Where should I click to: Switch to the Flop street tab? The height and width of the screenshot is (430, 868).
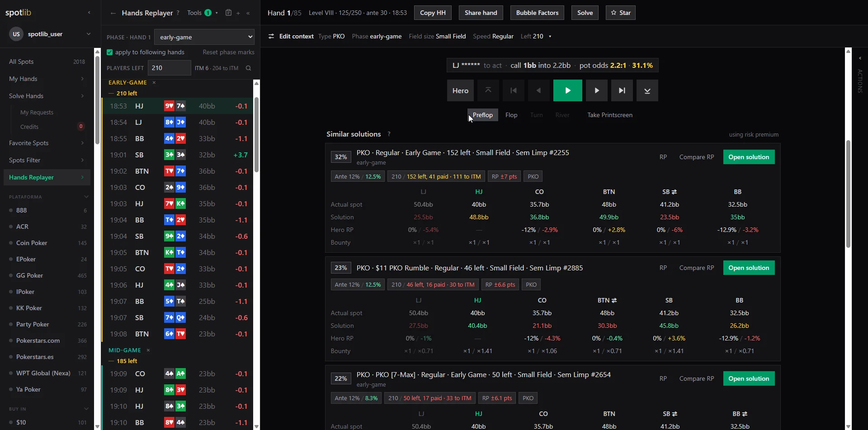click(x=511, y=115)
